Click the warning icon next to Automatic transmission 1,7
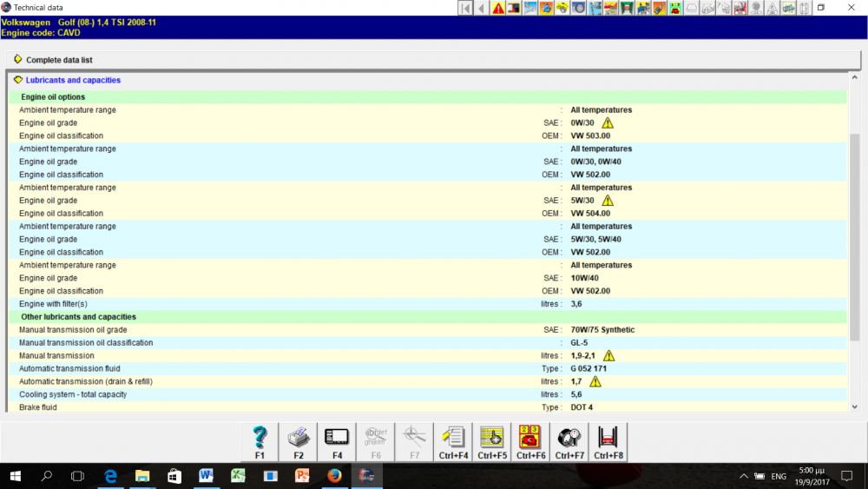 [x=595, y=381]
